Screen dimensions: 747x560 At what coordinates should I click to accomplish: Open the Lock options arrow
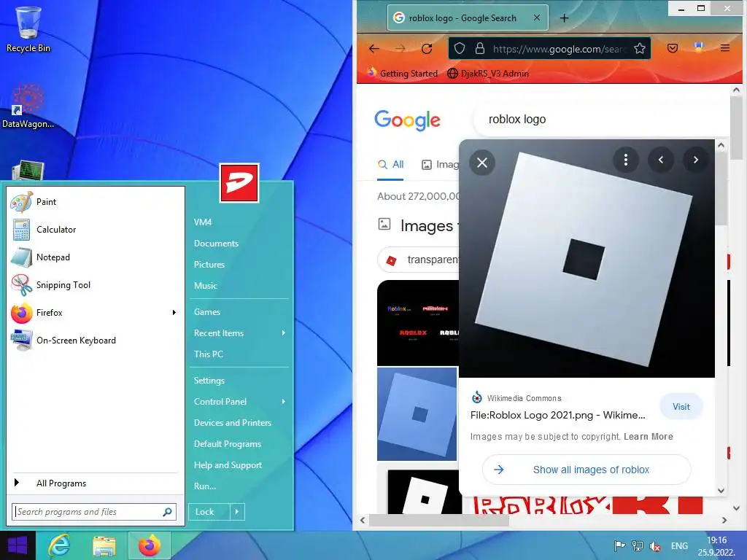pos(237,512)
